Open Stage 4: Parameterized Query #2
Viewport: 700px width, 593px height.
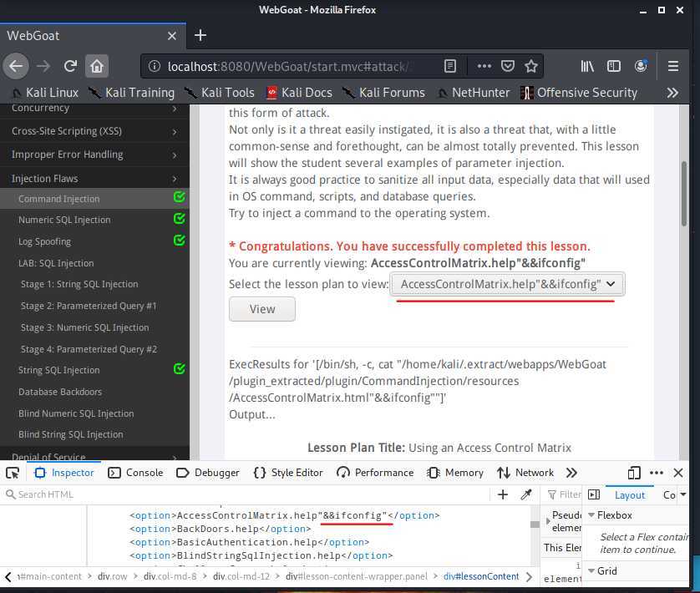[x=89, y=349]
